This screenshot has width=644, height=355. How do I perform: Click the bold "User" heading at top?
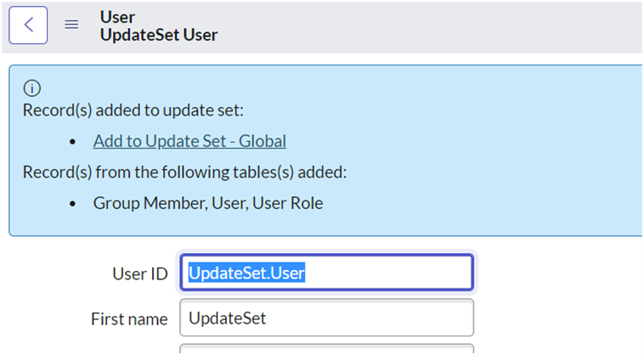(117, 17)
